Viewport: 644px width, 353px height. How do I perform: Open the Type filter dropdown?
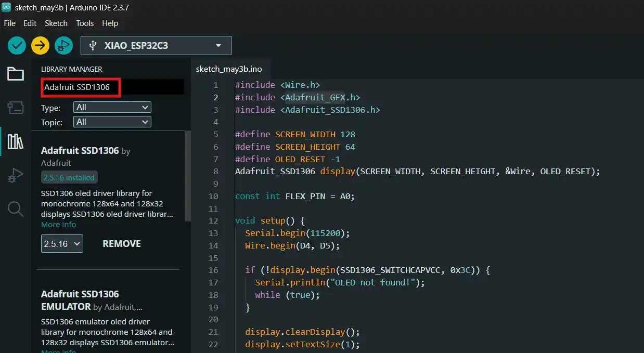click(112, 107)
